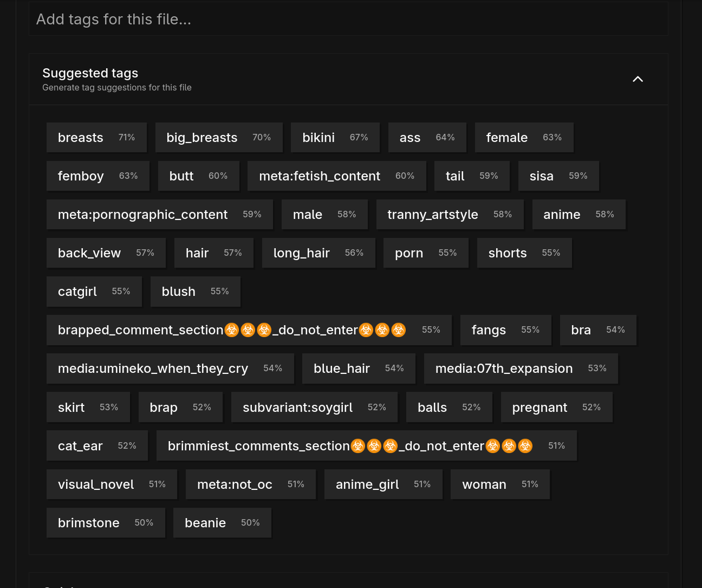This screenshot has height=588, width=702.
Task: Choose the 'media:umineko_when_they_cry' tag
Action: (x=170, y=369)
